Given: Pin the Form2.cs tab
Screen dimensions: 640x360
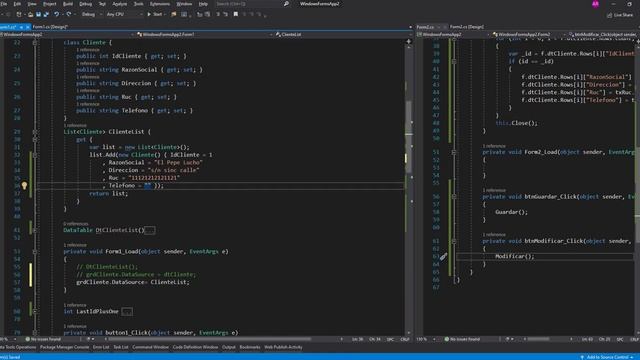Looking at the screenshot, I should 438,27.
